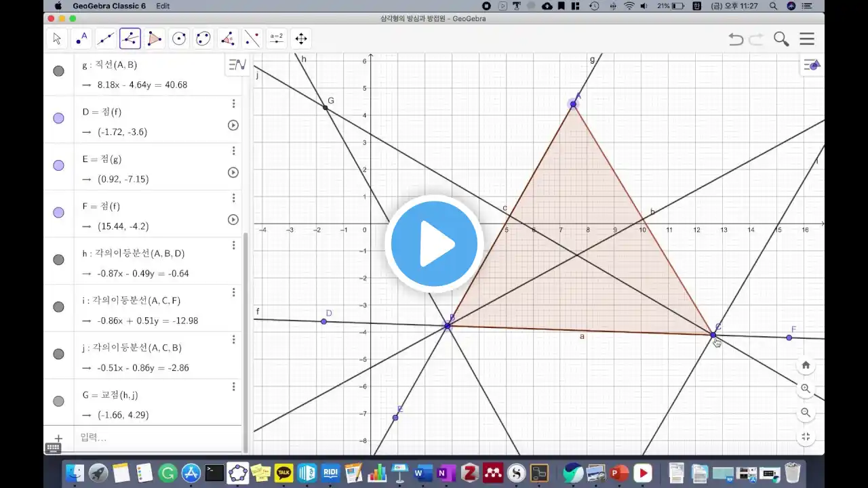
Task: Select the Slider a=2 tool
Action: coord(277,39)
